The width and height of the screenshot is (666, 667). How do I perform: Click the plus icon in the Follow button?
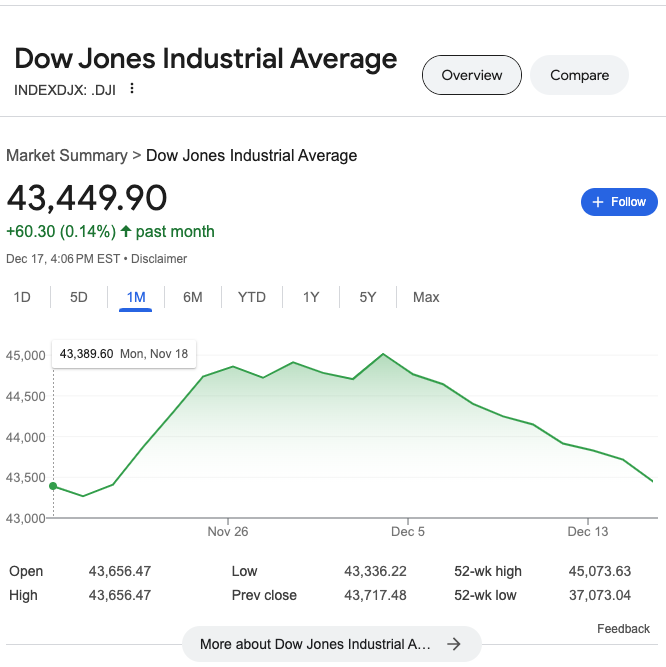(598, 202)
